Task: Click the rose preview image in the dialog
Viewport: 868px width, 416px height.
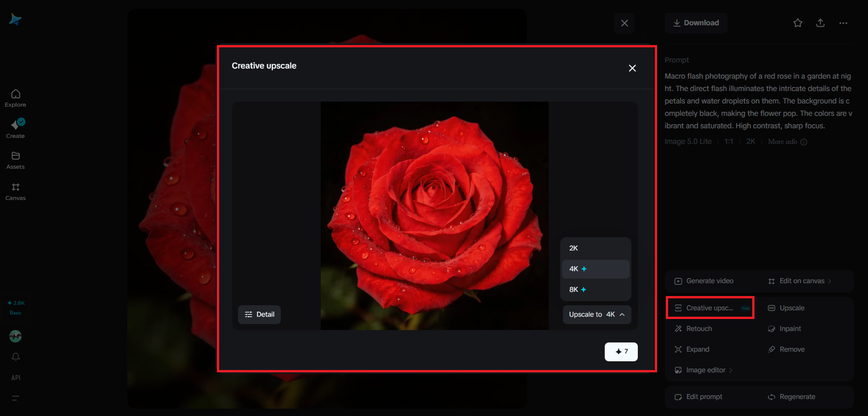Action: [435, 216]
